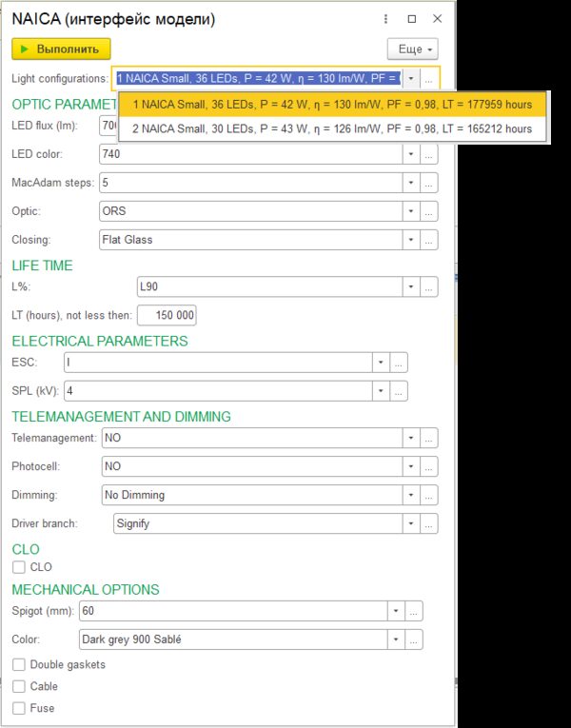Tick the Double gaskets checkbox
The width and height of the screenshot is (571, 728).
click(19, 664)
